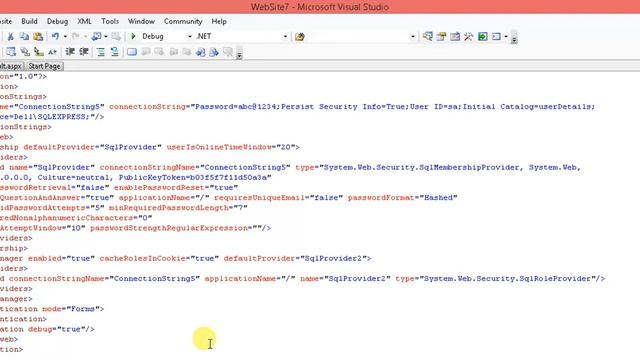This screenshot has width=640, height=360.
Task: Open the Find combo box dropdown arrow
Action: coord(413,37)
